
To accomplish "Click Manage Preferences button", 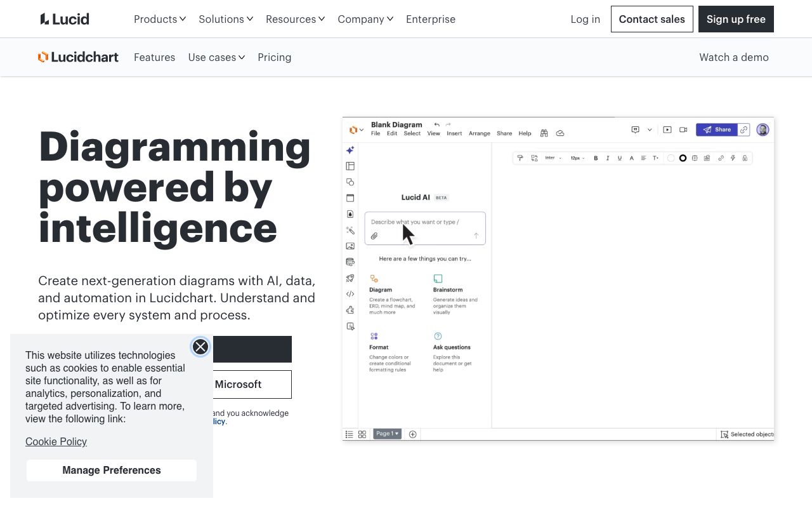I will [x=112, y=471].
